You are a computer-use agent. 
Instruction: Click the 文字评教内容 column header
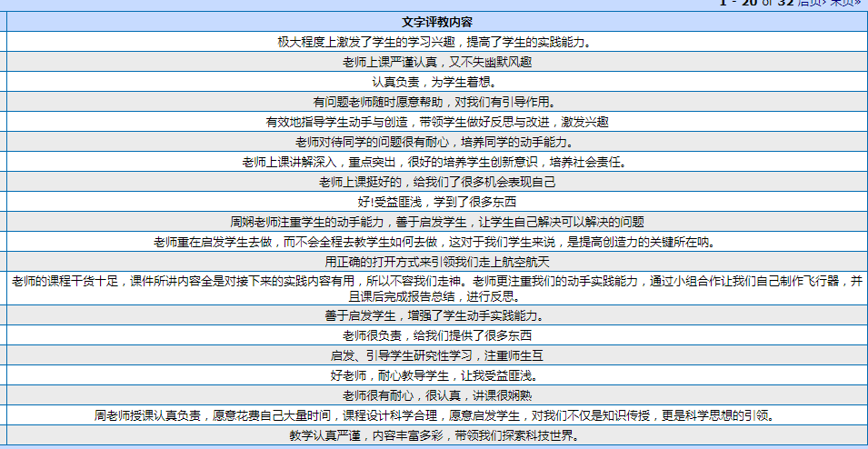coord(436,22)
